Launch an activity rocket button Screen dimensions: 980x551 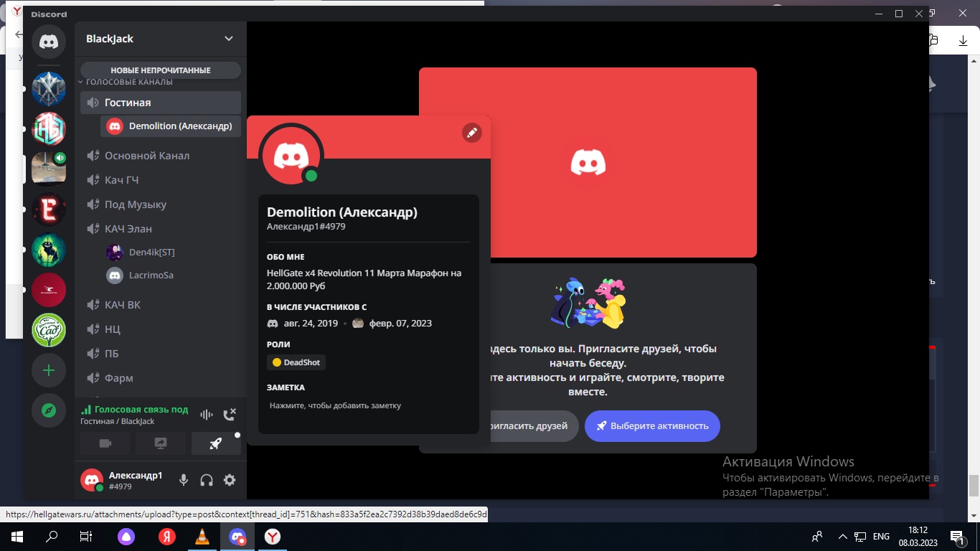point(216,443)
